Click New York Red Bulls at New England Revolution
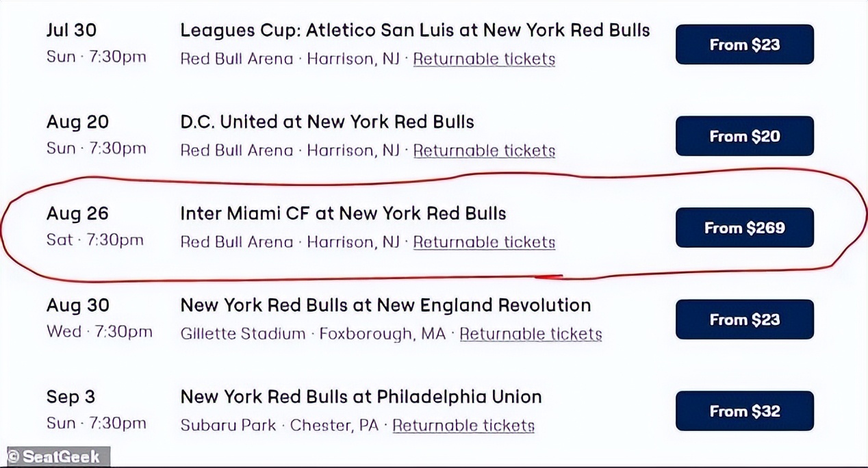Image resolution: width=868 pixels, height=468 pixels. tap(385, 305)
